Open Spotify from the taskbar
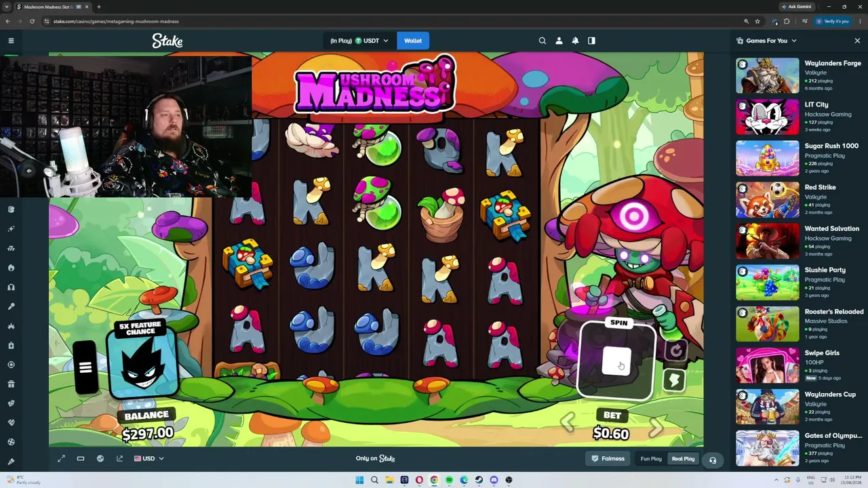The image size is (868, 488). (449, 480)
